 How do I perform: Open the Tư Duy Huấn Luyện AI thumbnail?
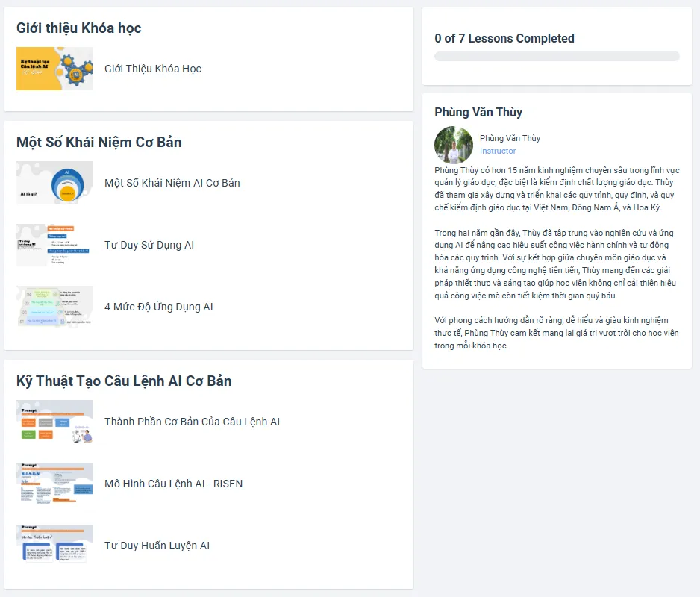coord(54,546)
